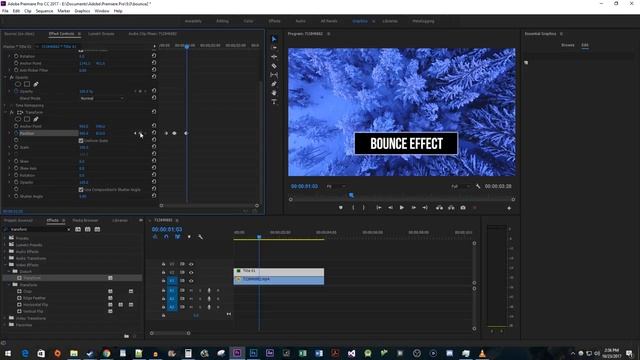
Task: Switch to Media Browser tab
Action: tap(85, 220)
